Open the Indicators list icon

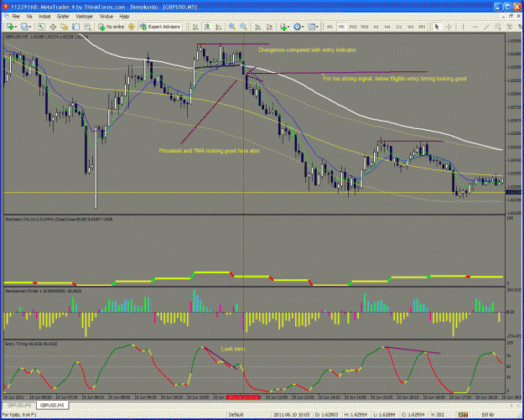[x=283, y=27]
